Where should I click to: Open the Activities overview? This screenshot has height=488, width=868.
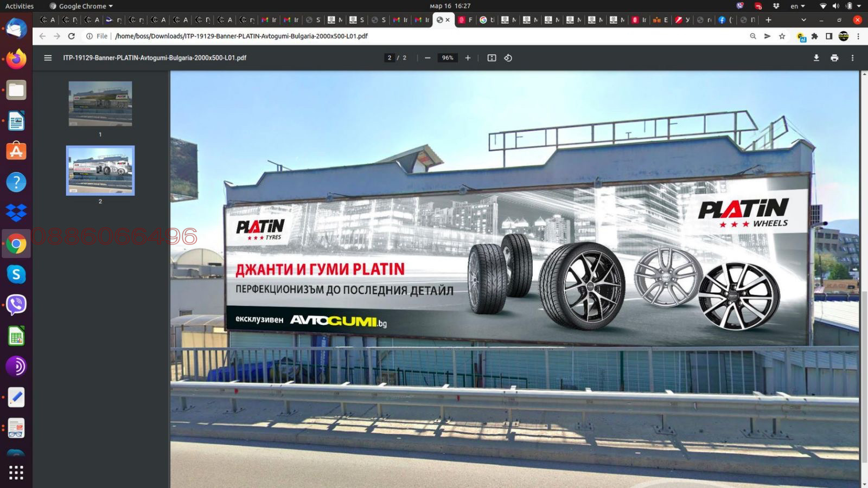(x=19, y=6)
